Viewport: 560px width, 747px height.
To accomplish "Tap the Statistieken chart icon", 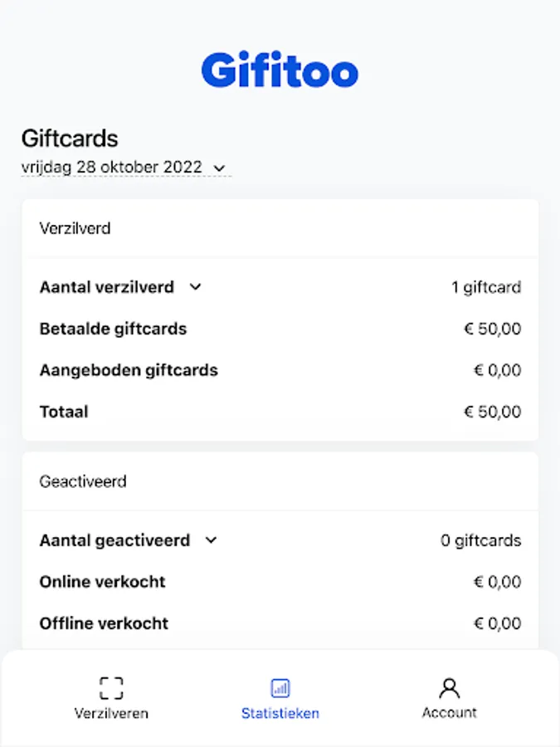I will coord(280,687).
